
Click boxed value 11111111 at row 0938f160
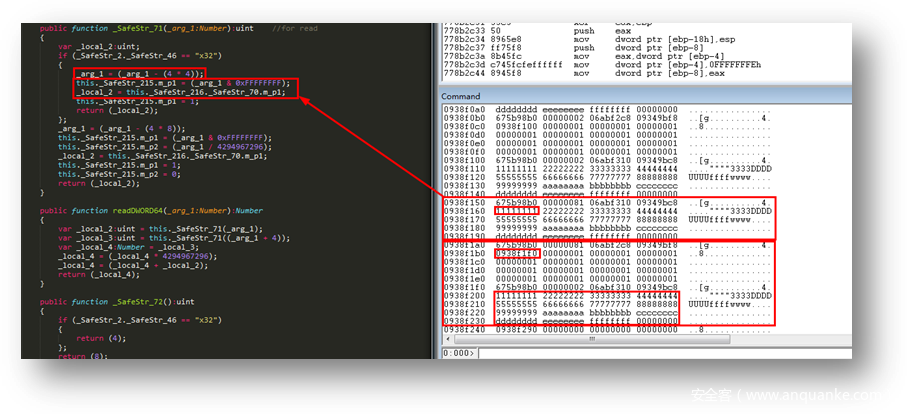[518, 211]
